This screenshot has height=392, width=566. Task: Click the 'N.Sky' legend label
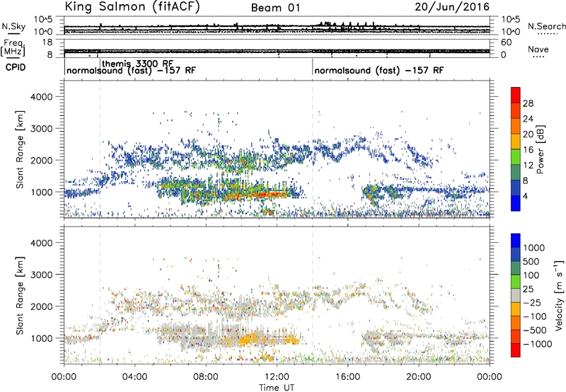pos(13,26)
